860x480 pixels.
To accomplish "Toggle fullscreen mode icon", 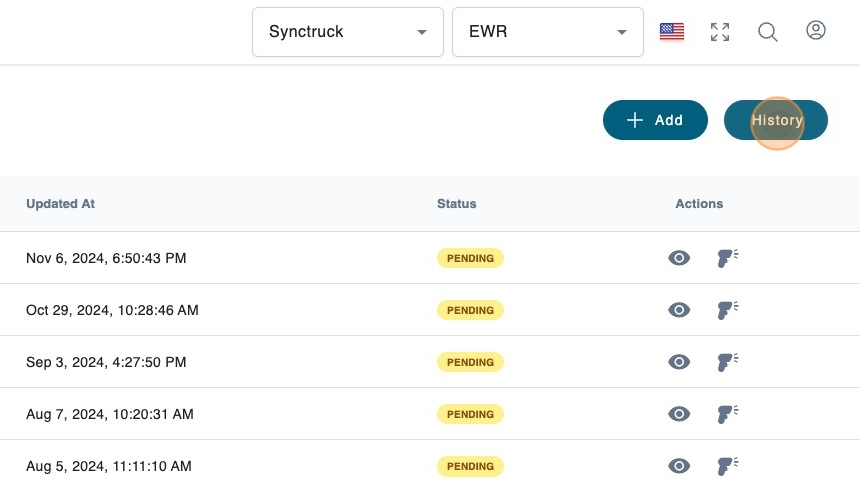I will coord(719,32).
